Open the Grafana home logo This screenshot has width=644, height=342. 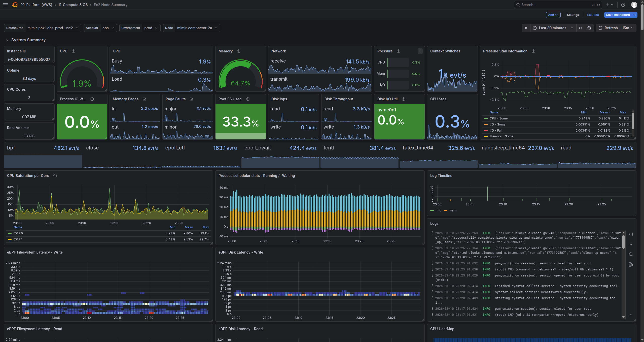[15, 5]
